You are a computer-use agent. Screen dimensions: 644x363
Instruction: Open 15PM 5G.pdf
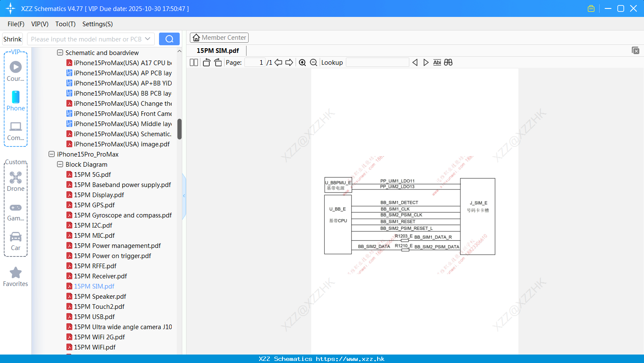(x=88, y=175)
